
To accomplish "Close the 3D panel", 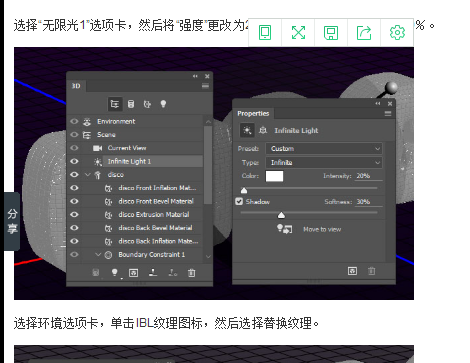I will tap(207, 76).
